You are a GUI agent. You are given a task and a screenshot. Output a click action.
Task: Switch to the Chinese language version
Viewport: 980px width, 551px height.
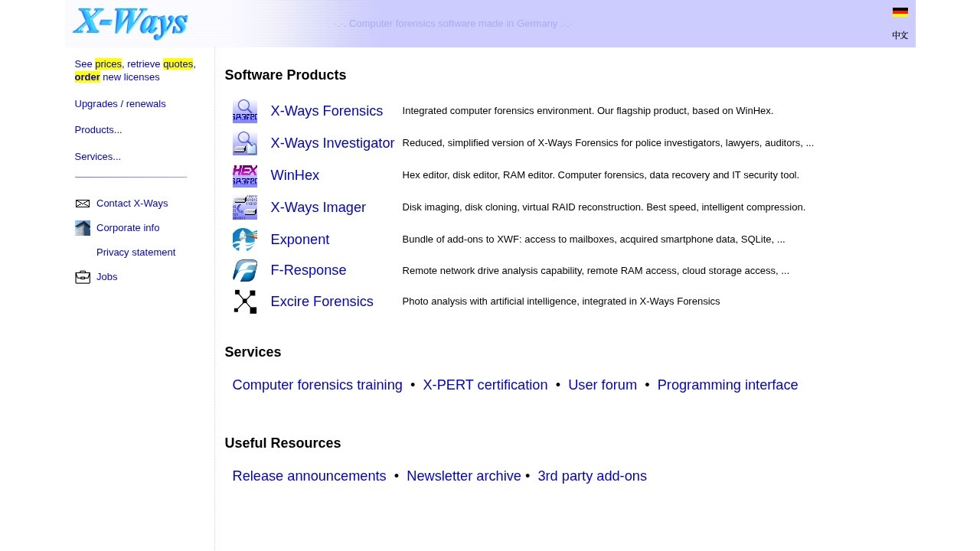[x=900, y=35]
